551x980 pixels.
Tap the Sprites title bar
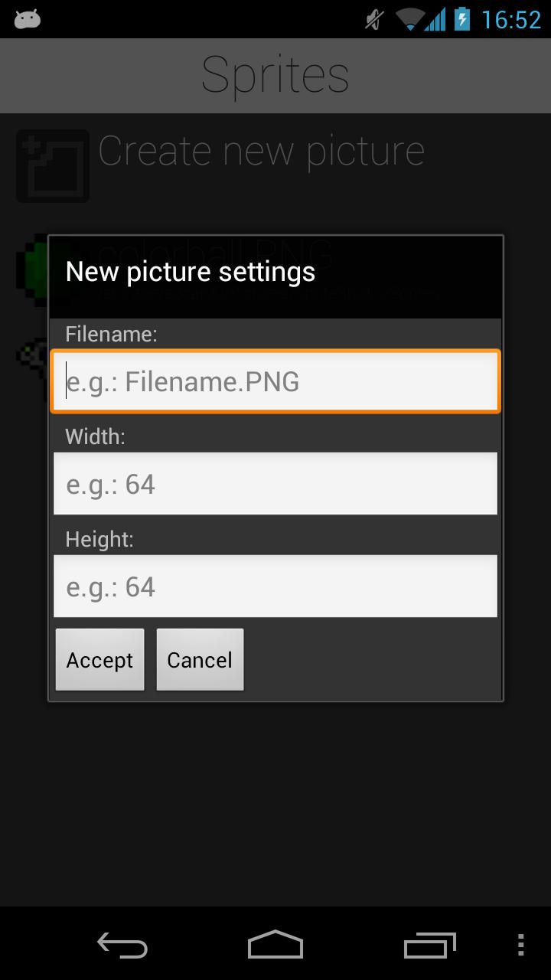[275, 75]
